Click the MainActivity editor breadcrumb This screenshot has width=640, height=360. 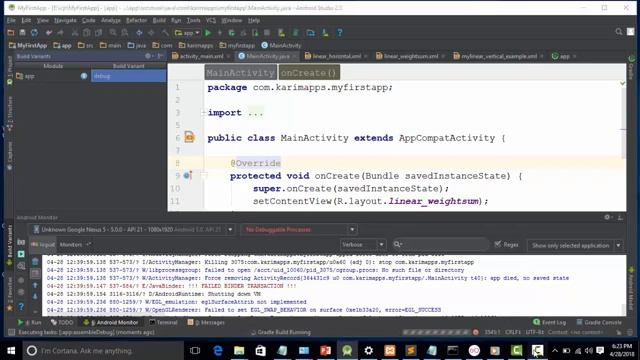coord(240,73)
